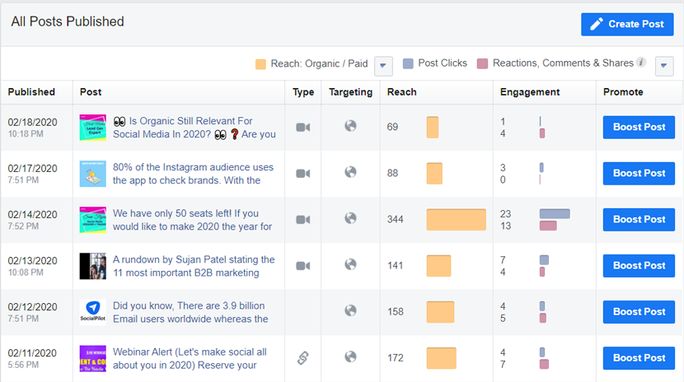Click the orange Reach legend swatch

[x=260, y=65]
